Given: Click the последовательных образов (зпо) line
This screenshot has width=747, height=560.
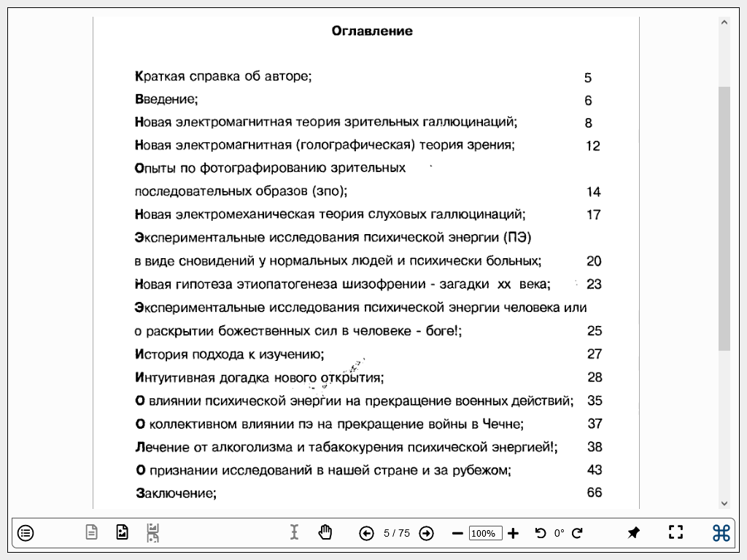Looking at the screenshot, I should (x=241, y=192).
